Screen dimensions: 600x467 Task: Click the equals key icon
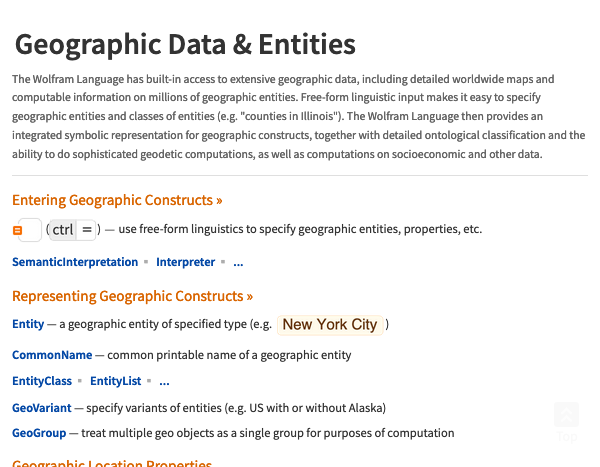pos(86,230)
